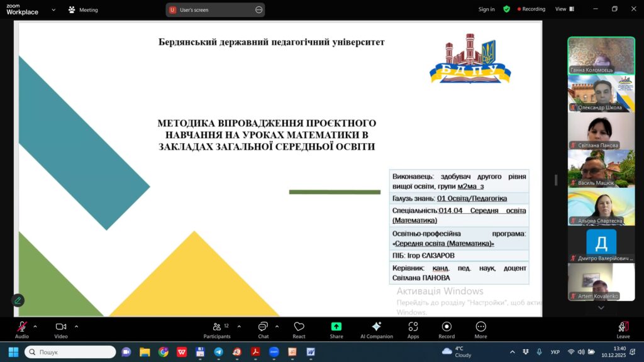This screenshot has height=362, width=644.
Task: Expand the video options arrow
Action: click(x=77, y=326)
